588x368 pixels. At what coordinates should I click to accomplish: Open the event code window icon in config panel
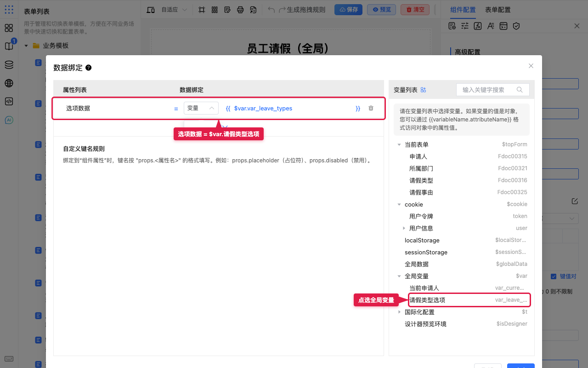tap(503, 26)
